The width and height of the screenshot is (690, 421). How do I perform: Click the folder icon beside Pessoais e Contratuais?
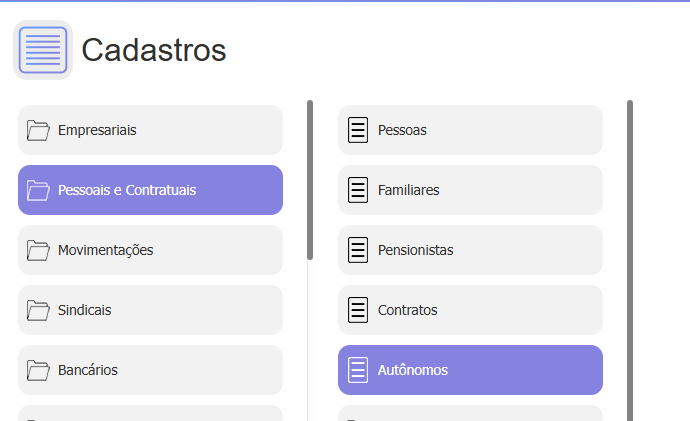click(x=38, y=190)
